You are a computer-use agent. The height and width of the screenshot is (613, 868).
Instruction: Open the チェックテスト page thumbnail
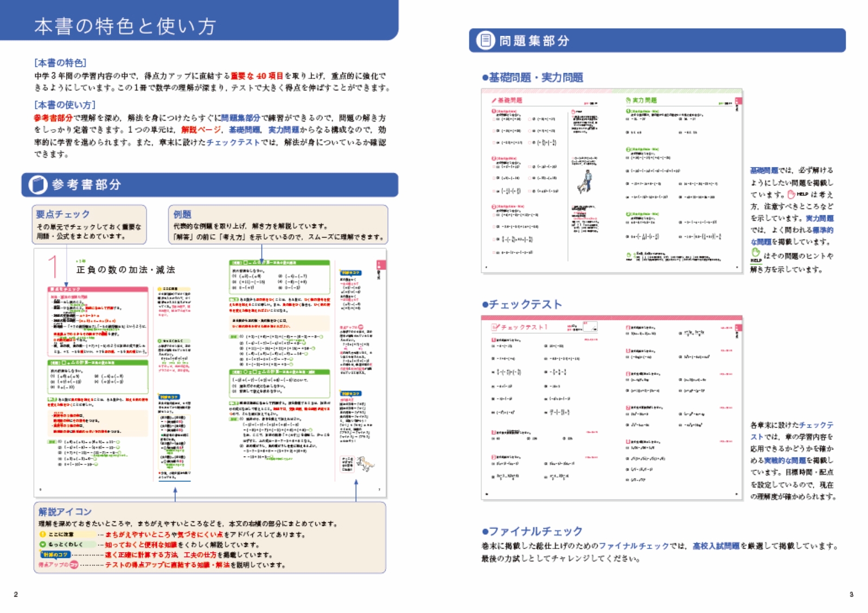611,408
